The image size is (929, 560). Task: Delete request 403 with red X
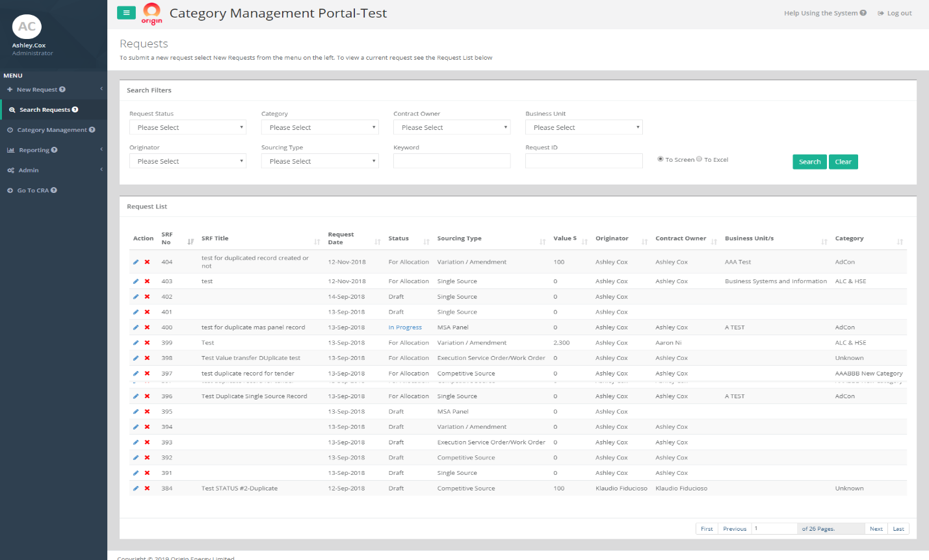point(147,281)
